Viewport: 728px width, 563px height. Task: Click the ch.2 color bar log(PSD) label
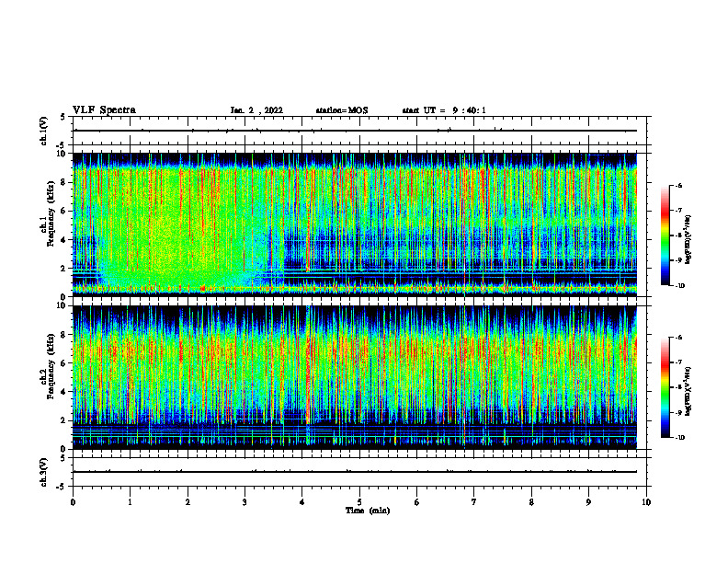coord(688,391)
